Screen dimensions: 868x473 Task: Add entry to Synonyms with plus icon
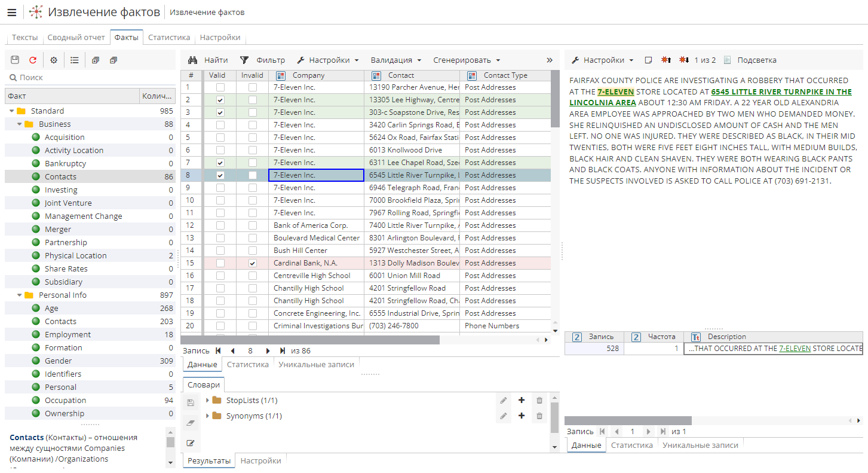[522, 416]
